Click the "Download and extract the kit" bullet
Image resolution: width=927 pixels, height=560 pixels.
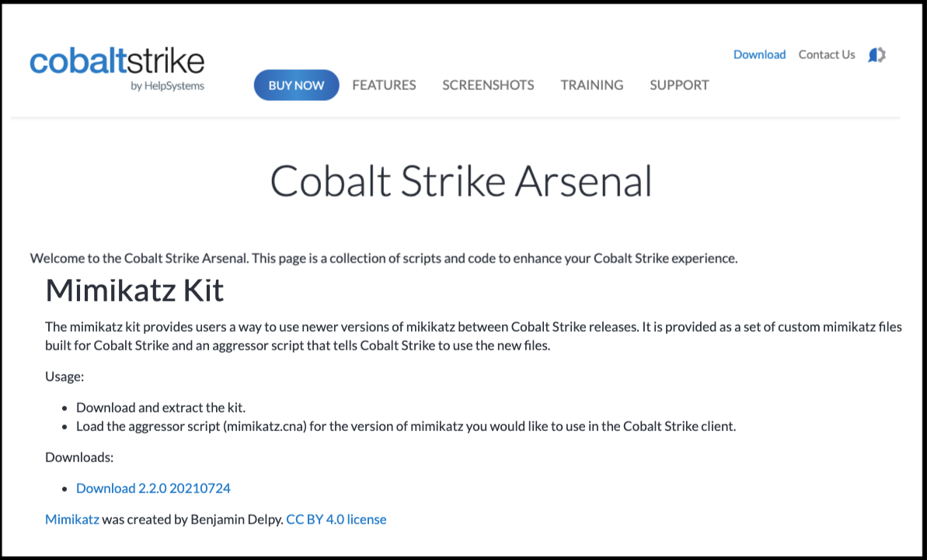tap(161, 408)
